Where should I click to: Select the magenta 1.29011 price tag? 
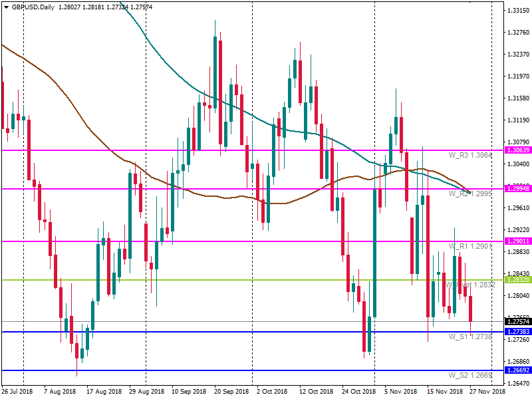tap(517, 241)
